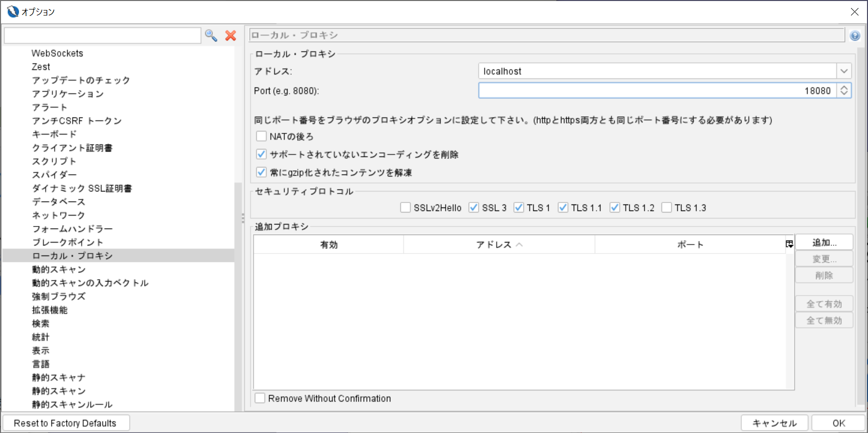Screen dimensions: 868x433
Task: Select 強制ブラウズ in the tree
Action: click(59, 296)
